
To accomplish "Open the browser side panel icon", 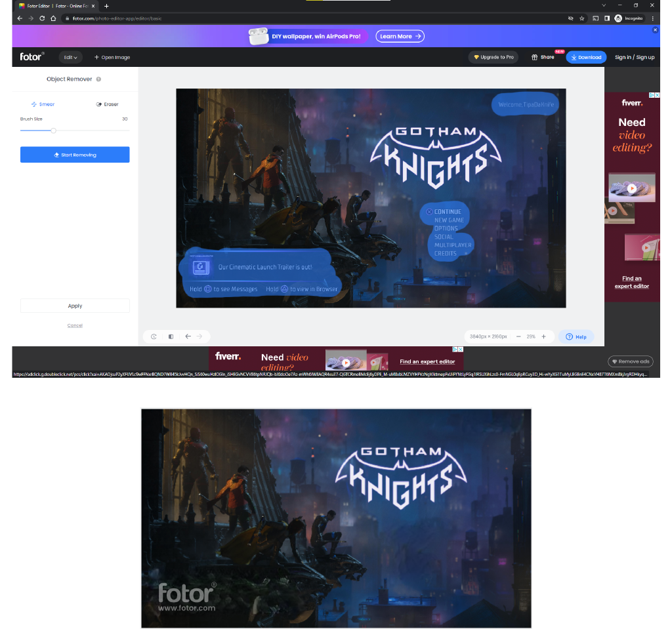I will (607, 18).
